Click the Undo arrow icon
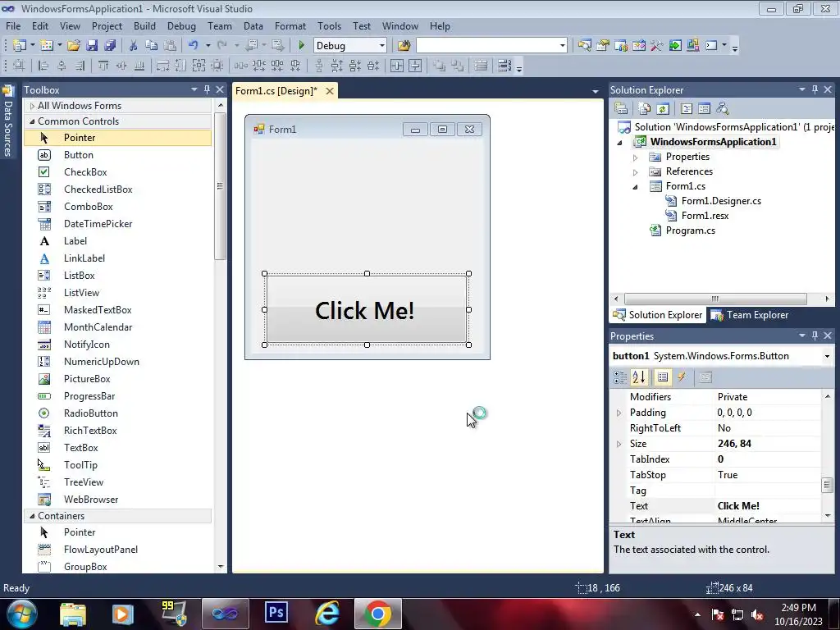The height and width of the screenshot is (630, 840). click(194, 46)
